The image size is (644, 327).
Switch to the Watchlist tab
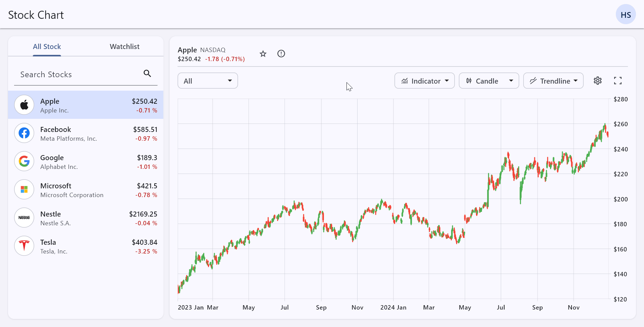(124, 47)
